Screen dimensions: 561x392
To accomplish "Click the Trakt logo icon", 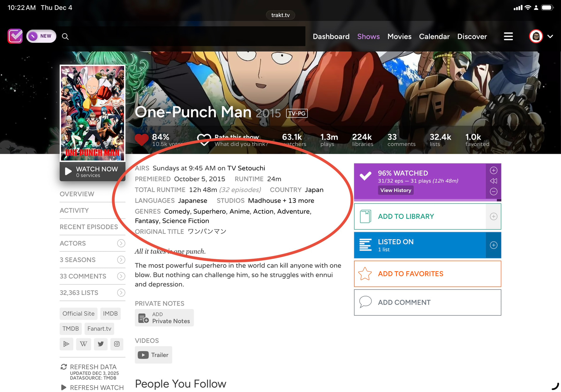I will pyautogui.click(x=15, y=36).
